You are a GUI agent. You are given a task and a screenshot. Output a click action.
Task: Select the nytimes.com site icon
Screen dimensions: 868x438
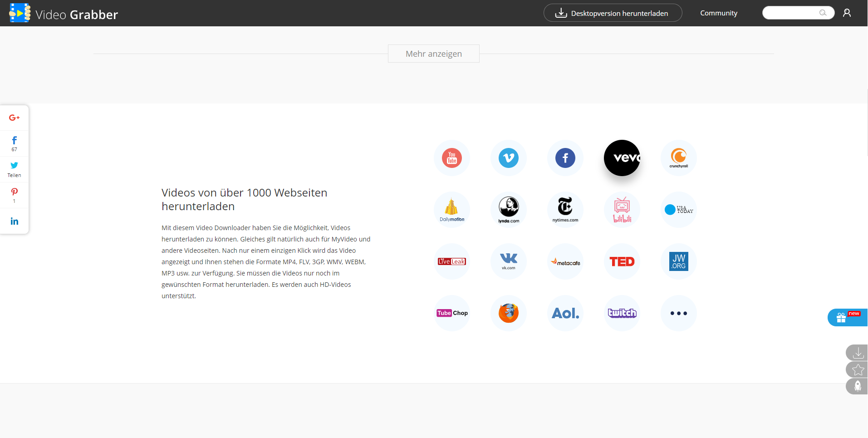tap(565, 210)
